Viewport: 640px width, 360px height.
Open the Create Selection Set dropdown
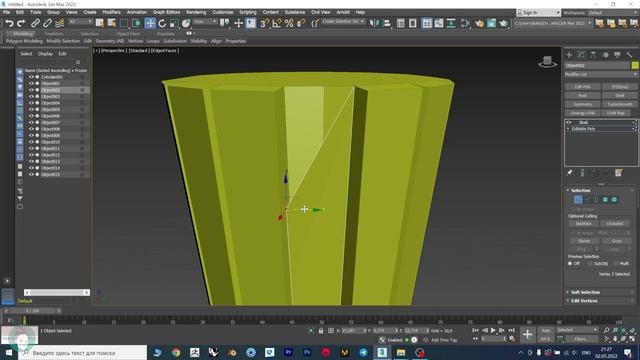tap(343, 22)
